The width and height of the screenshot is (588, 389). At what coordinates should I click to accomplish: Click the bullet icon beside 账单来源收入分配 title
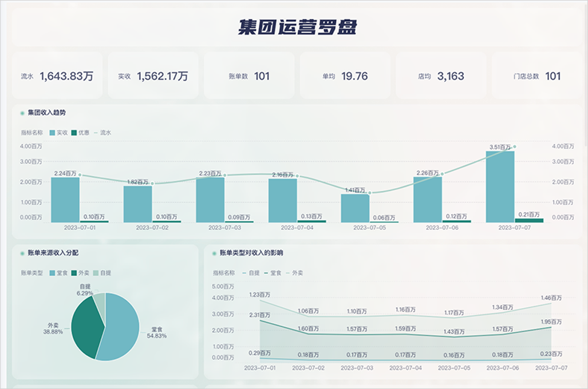point(22,252)
